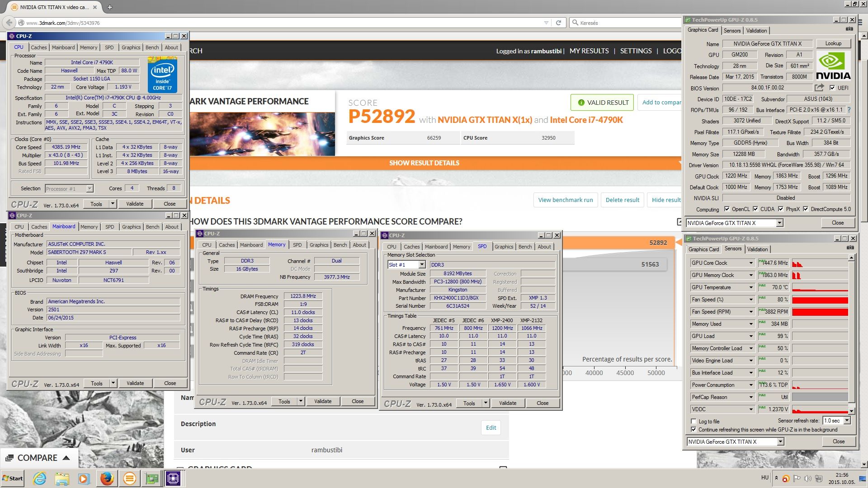Toggle the PhysX computing checkbox

(x=781, y=209)
